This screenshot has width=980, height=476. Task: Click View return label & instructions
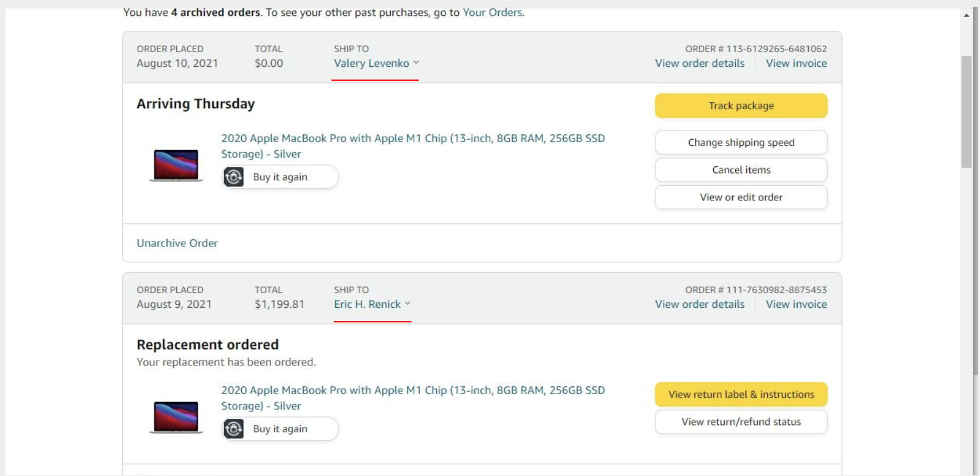click(741, 395)
